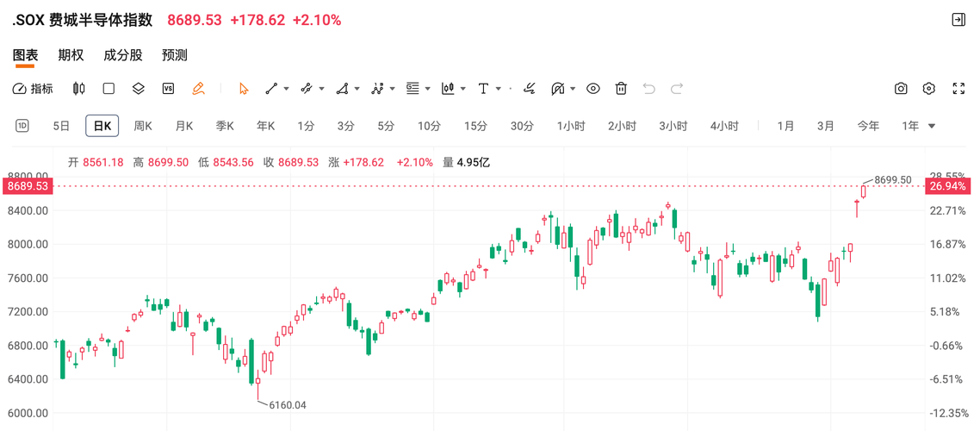Select the 周K timeframe
Image resolution: width=980 pixels, height=431 pixels.
pyautogui.click(x=143, y=126)
